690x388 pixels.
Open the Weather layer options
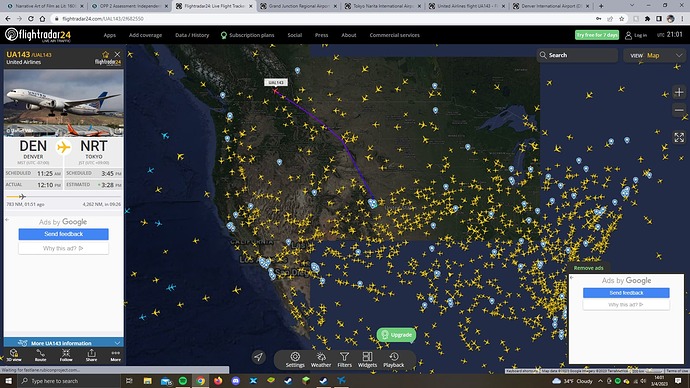click(321, 359)
